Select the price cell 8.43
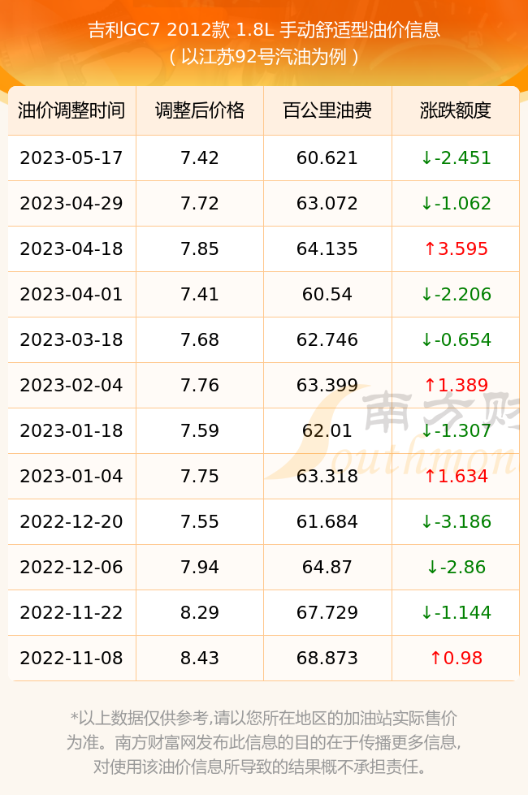The image size is (528, 812). pyautogui.click(x=200, y=659)
